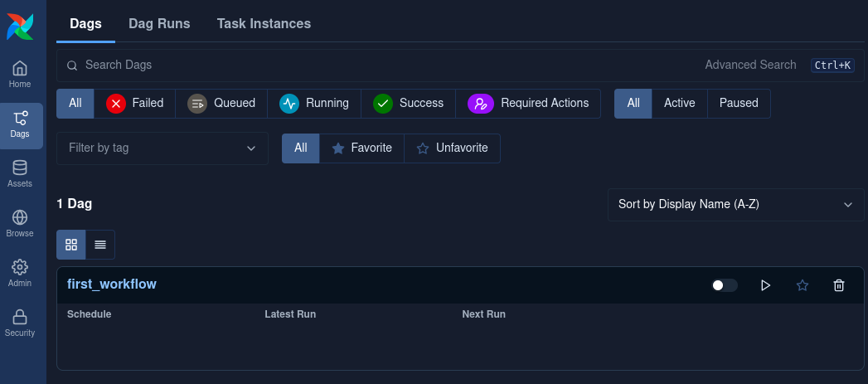Click the Next Run column label
868x384 pixels.
coord(484,314)
